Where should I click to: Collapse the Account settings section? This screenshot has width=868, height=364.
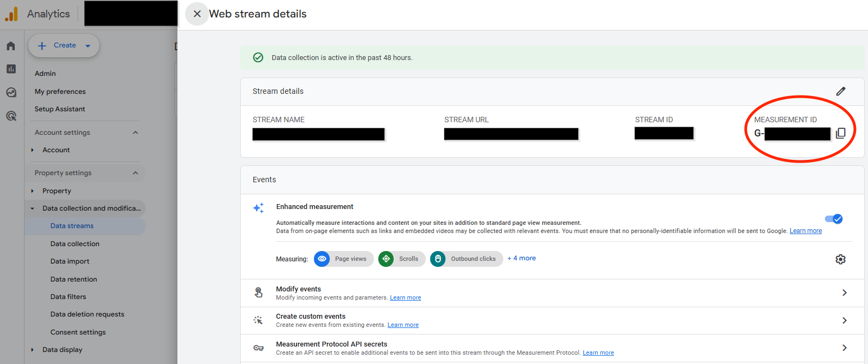(x=135, y=133)
